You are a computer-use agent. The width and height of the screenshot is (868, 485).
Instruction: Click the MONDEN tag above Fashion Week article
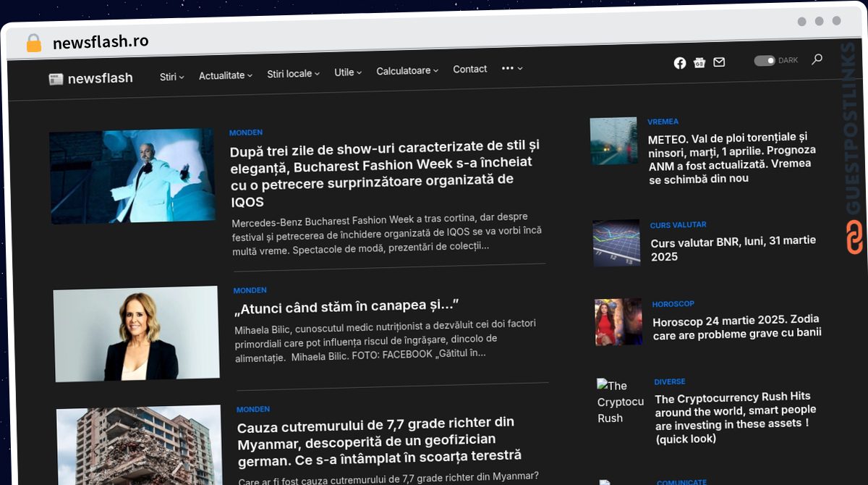(246, 132)
